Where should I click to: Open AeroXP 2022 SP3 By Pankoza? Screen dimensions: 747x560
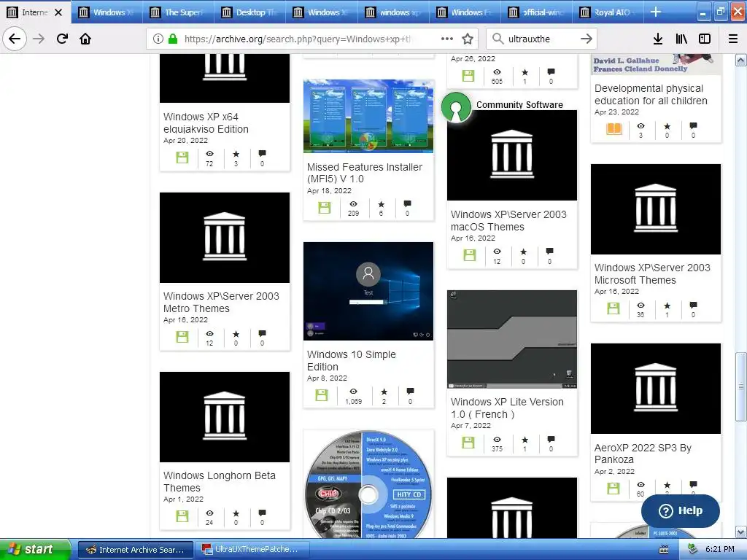(643, 454)
